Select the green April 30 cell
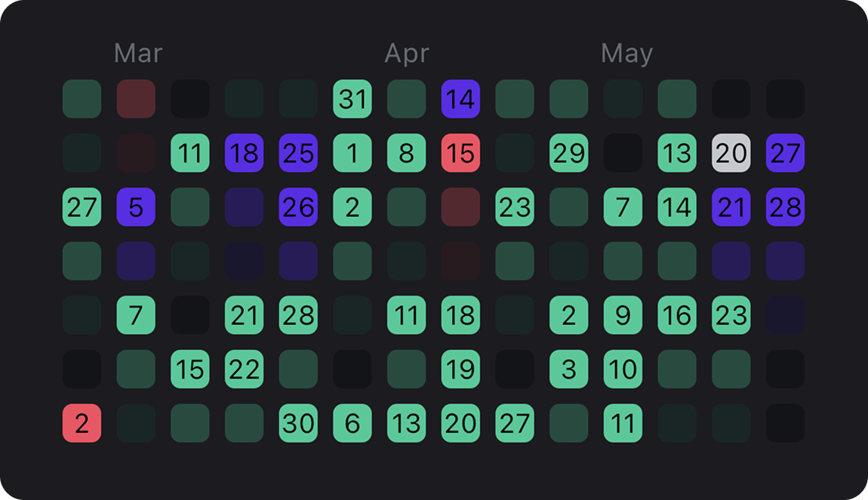This screenshot has height=500, width=868. [298, 424]
